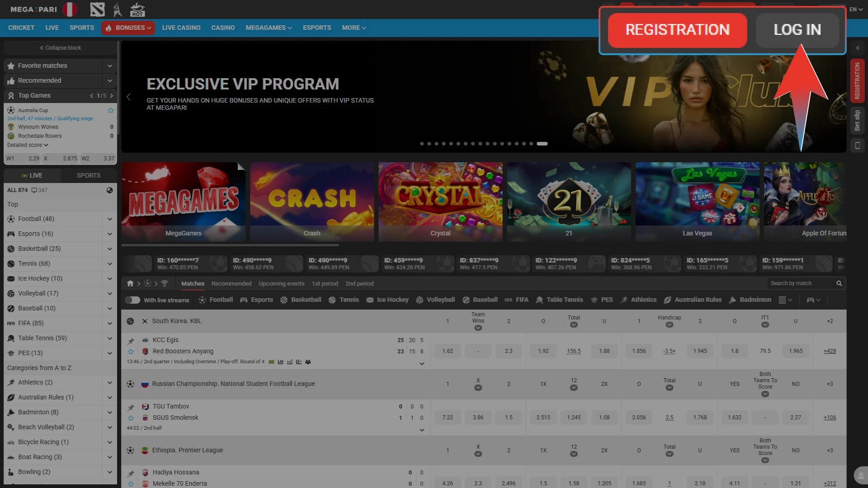Click the soccer ball breadcrumb icon
The image size is (868, 488).
click(x=147, y=284)
